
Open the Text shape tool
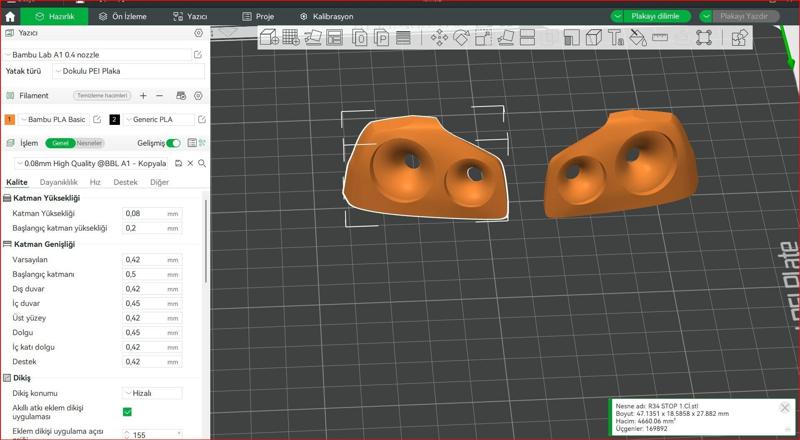tap(616, 38)
